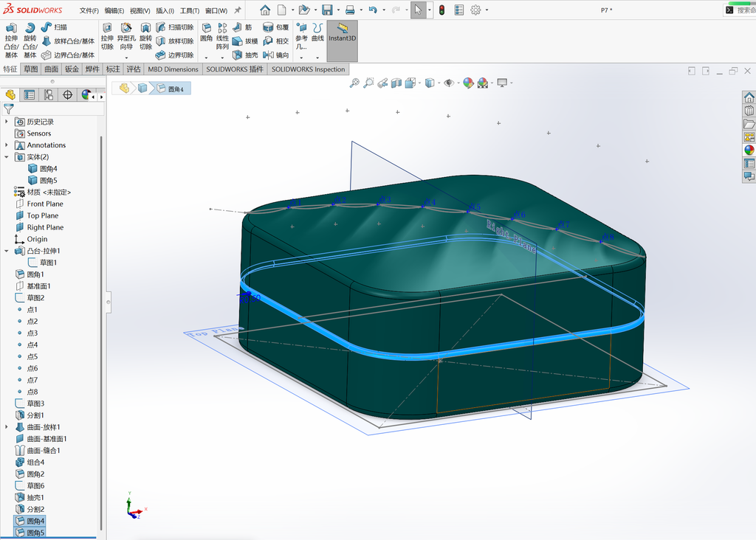
Task: Open the 文件(F) menu
Action: 89,10
